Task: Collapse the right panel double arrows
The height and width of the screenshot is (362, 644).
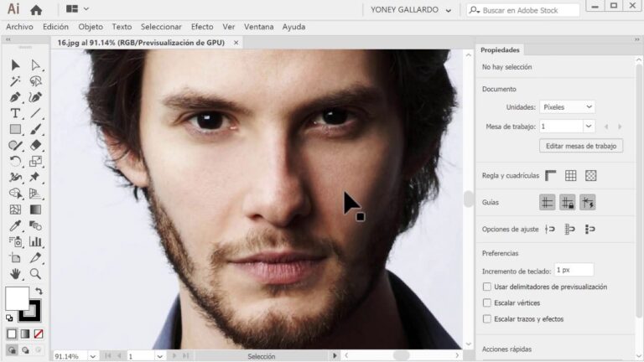Action: point(637,39)
